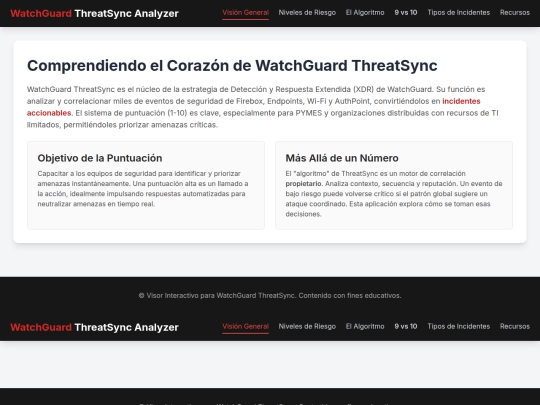Select 9 vs 10 in top navbar
This screenshot has width=540, height=405.
[x=406, y=13]
